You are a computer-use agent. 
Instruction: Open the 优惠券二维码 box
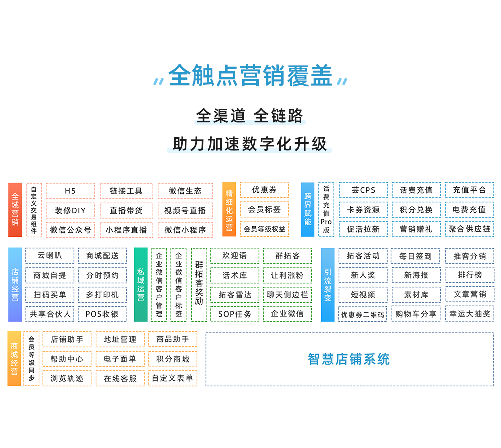point(363,314)
